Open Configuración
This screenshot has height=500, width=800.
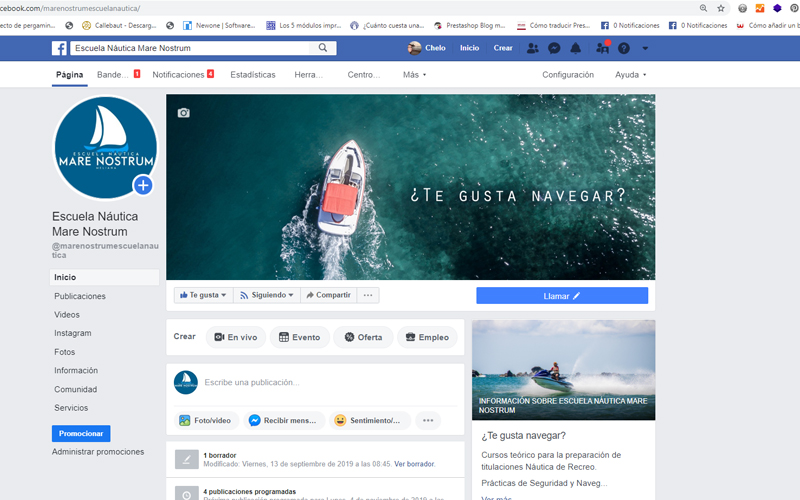point(568,74)
